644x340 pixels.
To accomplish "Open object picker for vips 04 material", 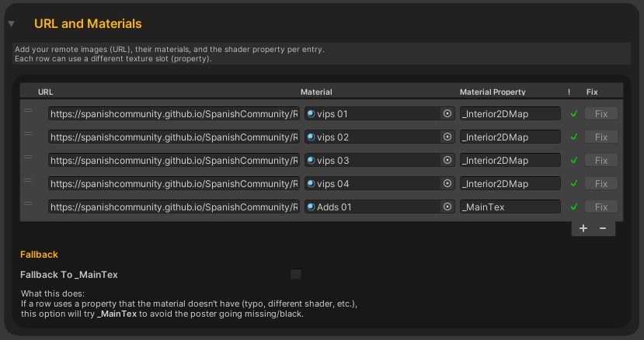I will pos(447,184).
